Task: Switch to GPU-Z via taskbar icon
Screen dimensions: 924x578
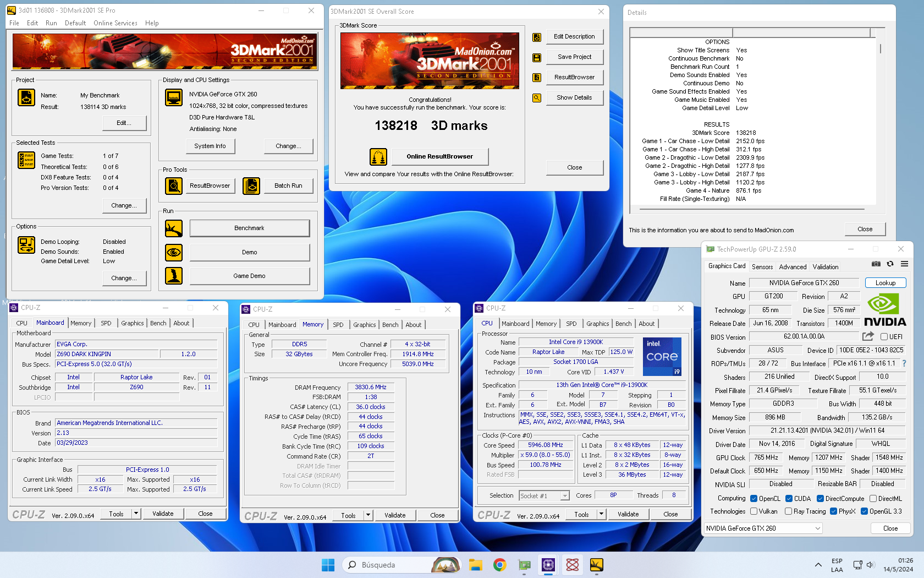Action: click(525, 565)
